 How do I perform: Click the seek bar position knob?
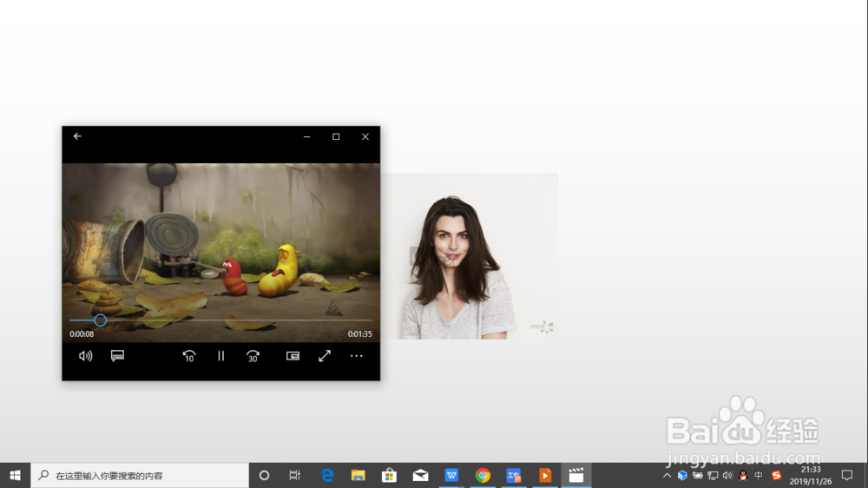tap(100, 320)
